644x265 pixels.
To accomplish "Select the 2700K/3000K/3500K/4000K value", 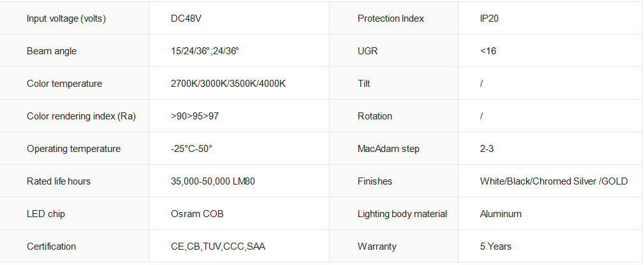I will click(228, 84).
